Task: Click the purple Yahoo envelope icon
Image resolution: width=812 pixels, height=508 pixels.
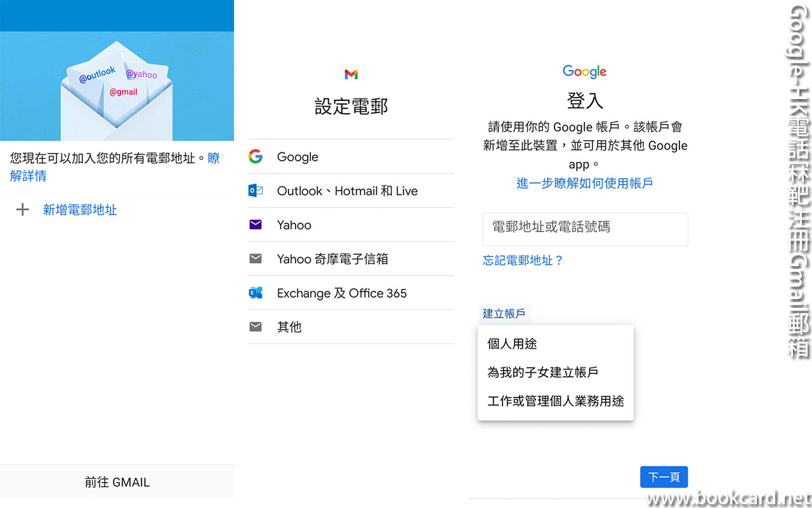Action: pos(256,225)
